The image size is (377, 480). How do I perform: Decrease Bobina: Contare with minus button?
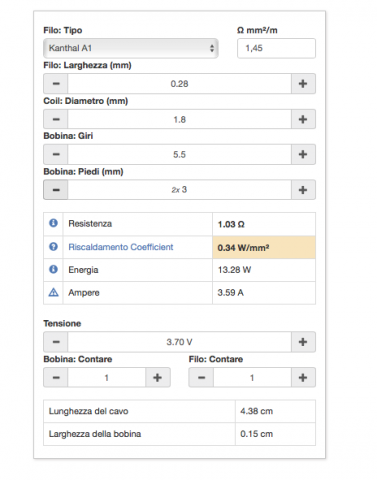click(x=56, y=378)
